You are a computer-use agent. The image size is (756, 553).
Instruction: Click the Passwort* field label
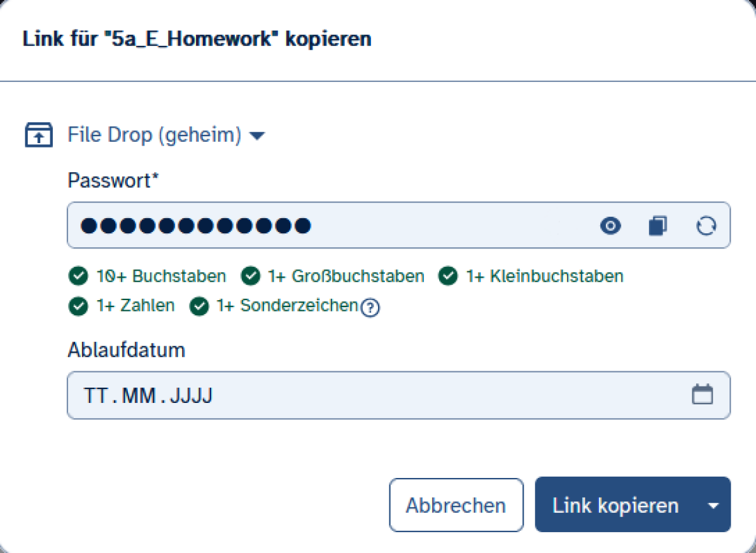(113, 181)
